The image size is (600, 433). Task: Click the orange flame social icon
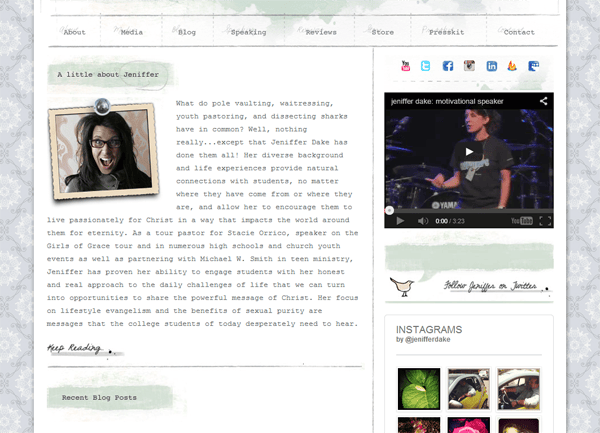coord(512,66)
